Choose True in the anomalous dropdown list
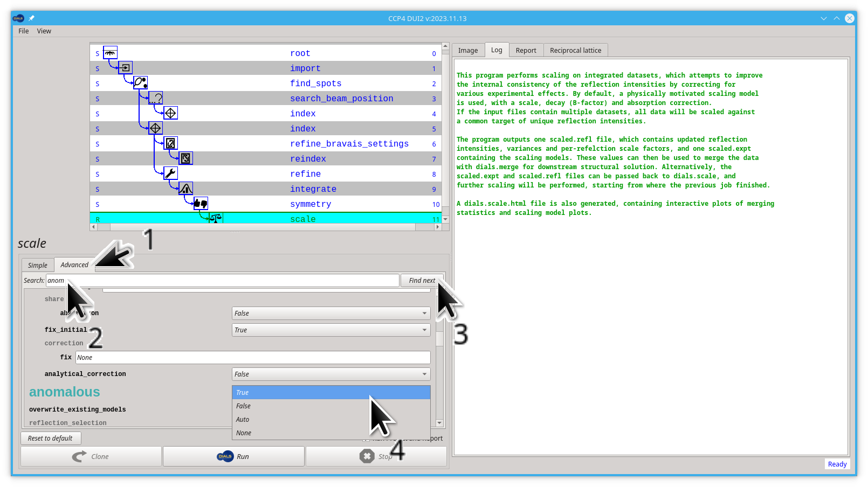The width and height of the screenshot is (868, 487). click(x=331, y=393)
